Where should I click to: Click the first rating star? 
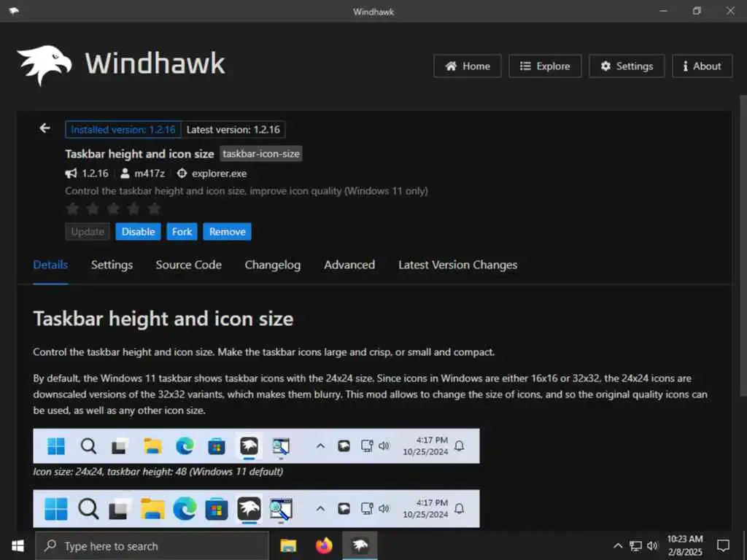72,209
